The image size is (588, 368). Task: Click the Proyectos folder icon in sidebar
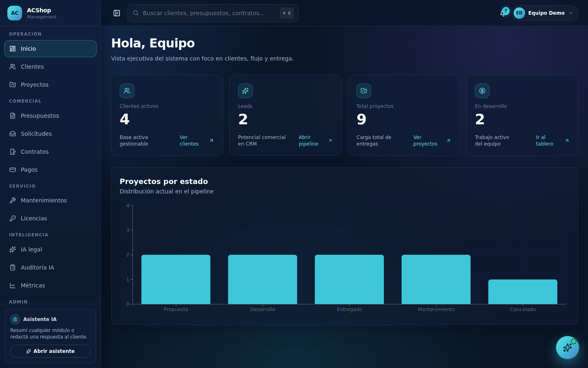13,85
